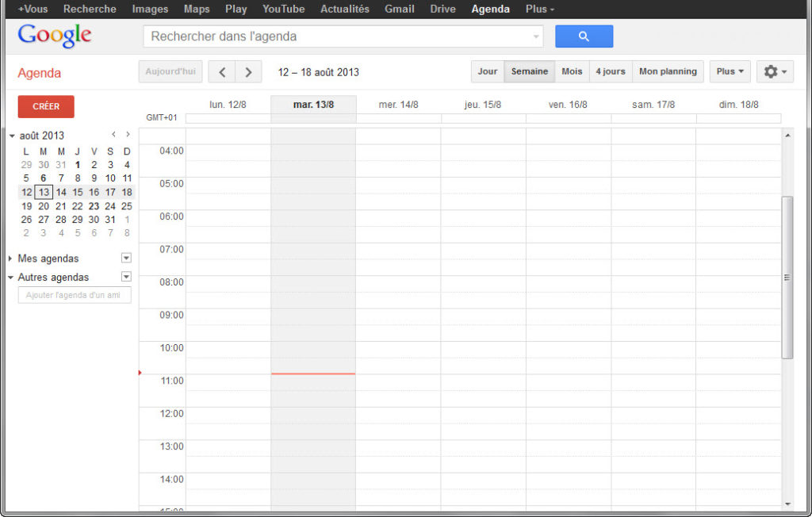Open search options dropdown arrow

[x=536, y=36]
